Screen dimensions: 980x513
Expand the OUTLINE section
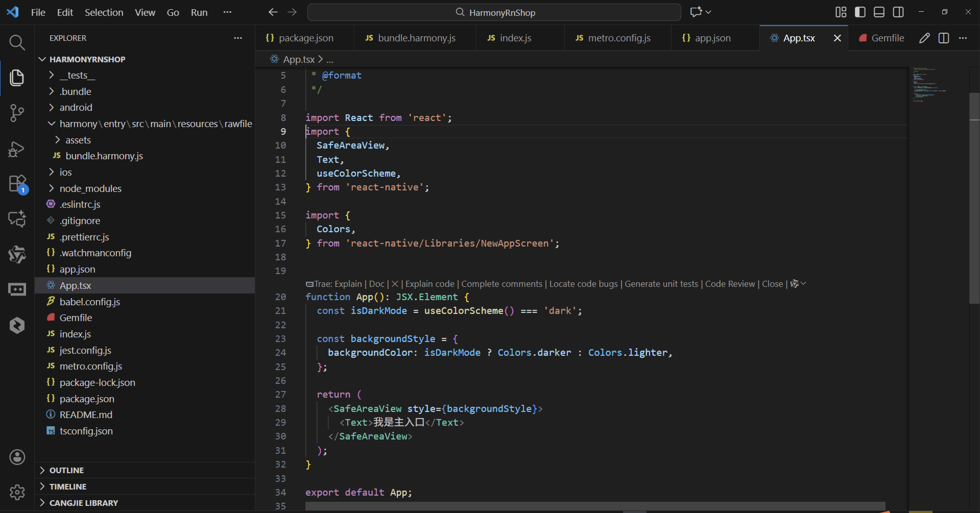(67, 470)
